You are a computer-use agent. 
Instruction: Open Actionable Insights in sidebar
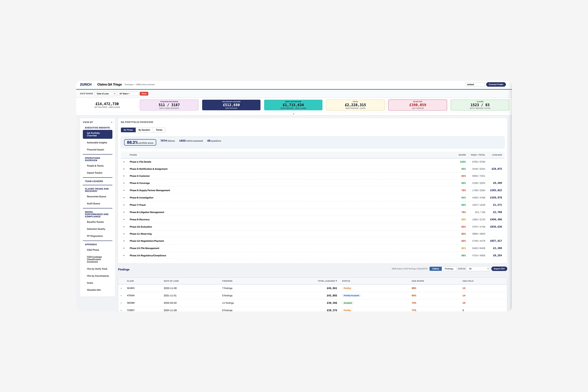[x=97, y=143]
